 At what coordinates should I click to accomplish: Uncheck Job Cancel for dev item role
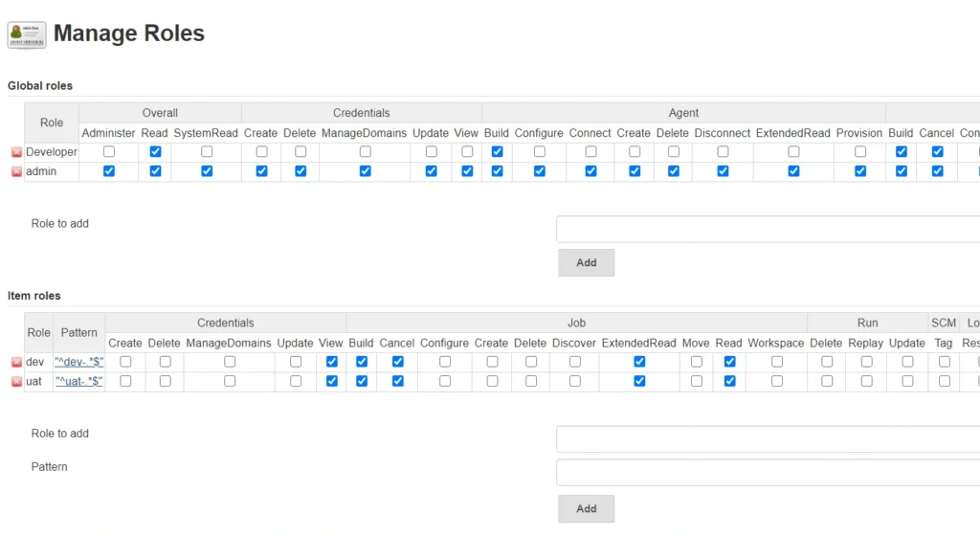pos(398,361)
